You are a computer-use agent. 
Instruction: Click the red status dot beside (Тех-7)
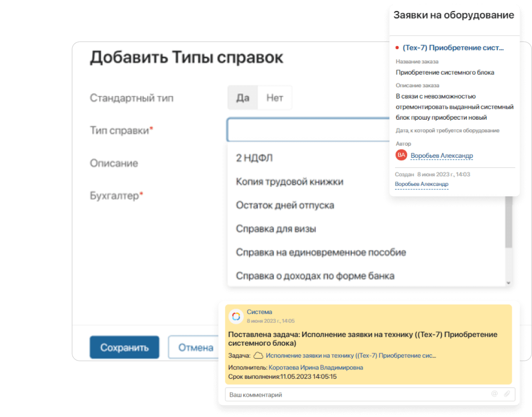pyautogui.click(x=397, y=48)
